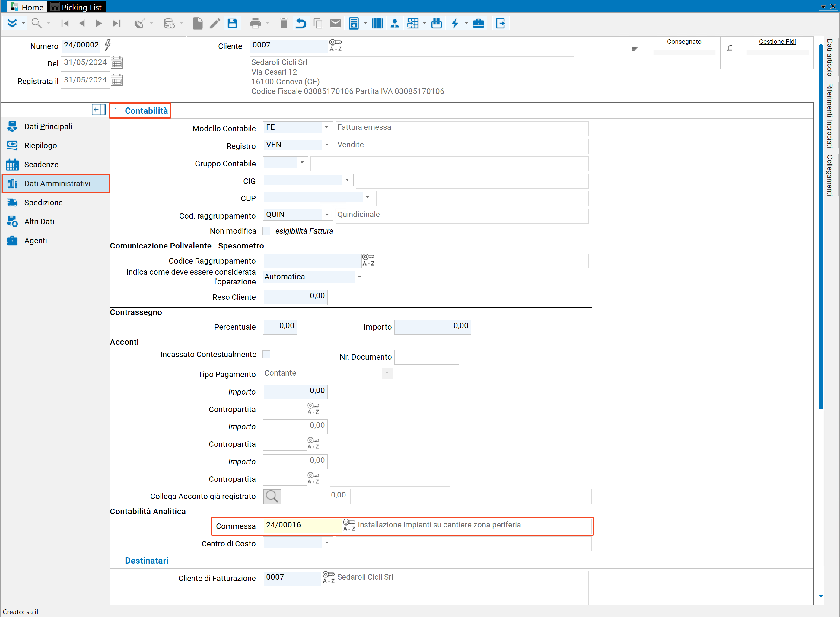Create a new document from the toolbar
840x617 pixels.
[198, 23]
